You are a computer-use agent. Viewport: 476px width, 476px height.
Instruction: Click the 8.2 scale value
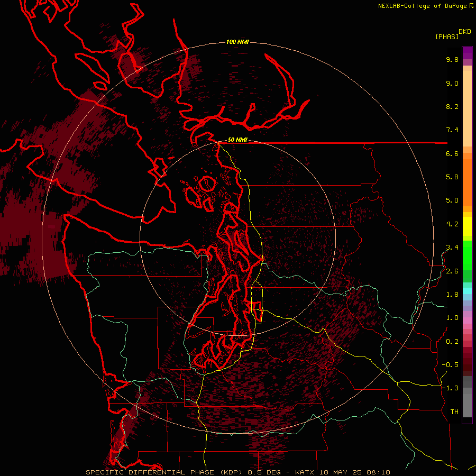coord(452,106)
